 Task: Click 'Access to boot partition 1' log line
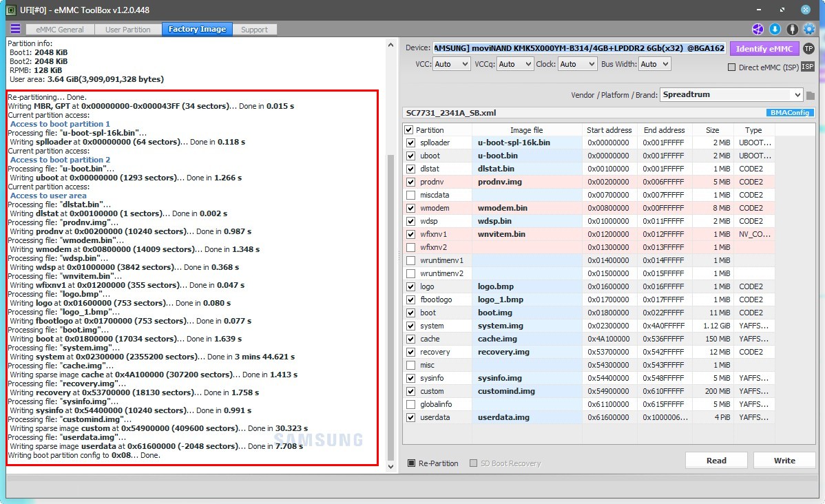(x=60, y=124)
